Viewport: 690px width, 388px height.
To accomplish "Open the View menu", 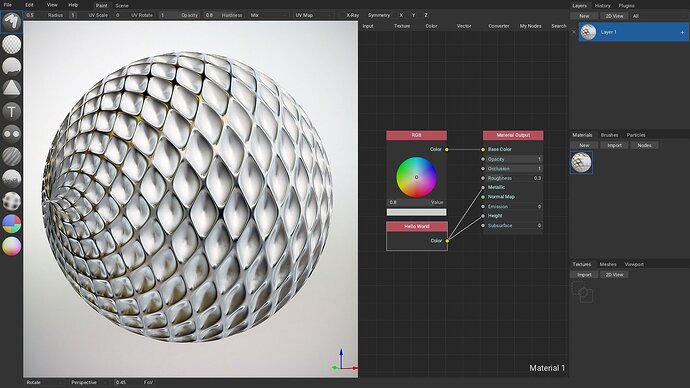I will 52,5.
